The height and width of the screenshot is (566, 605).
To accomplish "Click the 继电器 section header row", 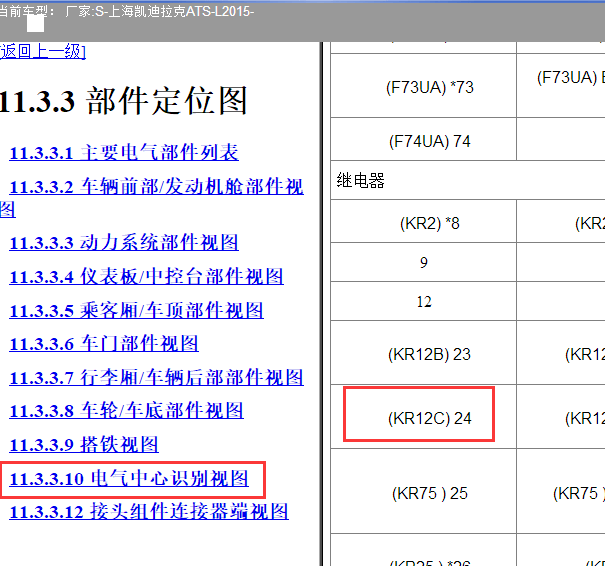I will pos(360,181).
